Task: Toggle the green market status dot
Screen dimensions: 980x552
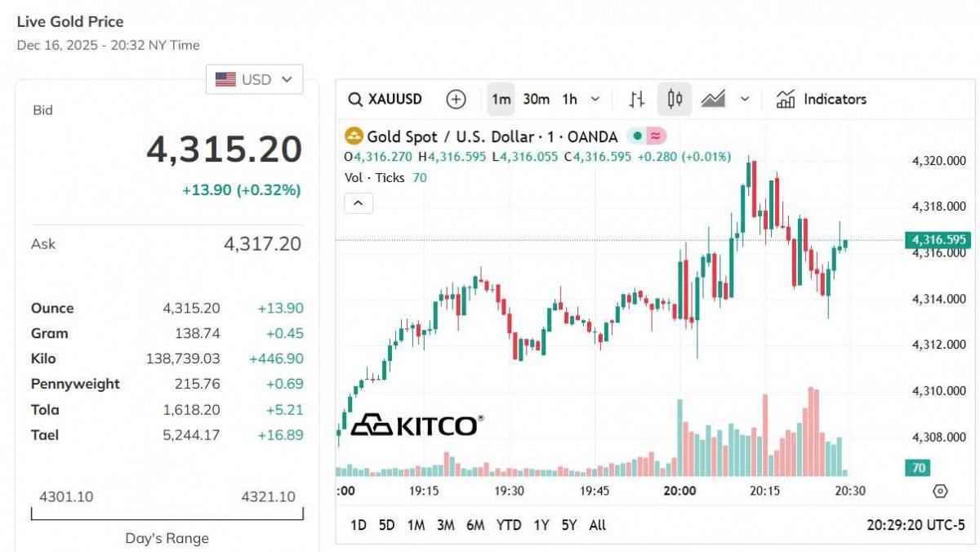Action: click(x=637, y=136)
